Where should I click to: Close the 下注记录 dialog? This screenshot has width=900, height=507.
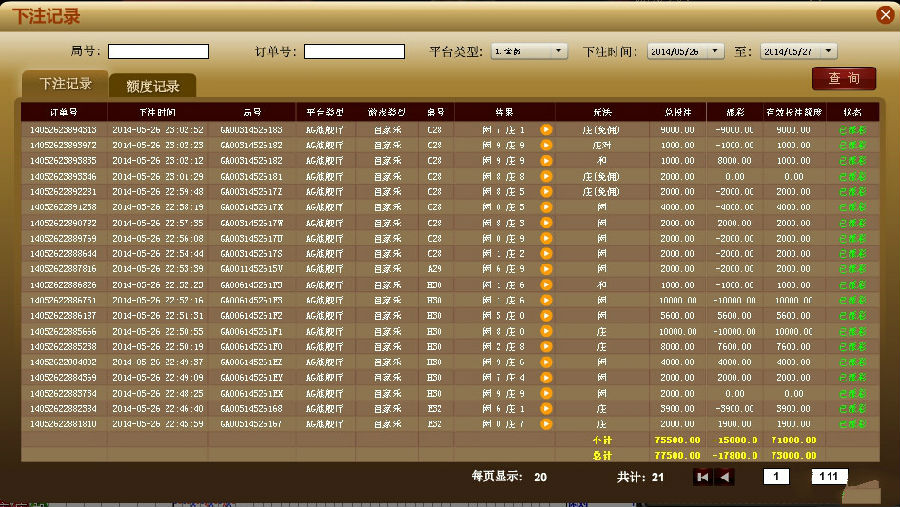(885, 15)
